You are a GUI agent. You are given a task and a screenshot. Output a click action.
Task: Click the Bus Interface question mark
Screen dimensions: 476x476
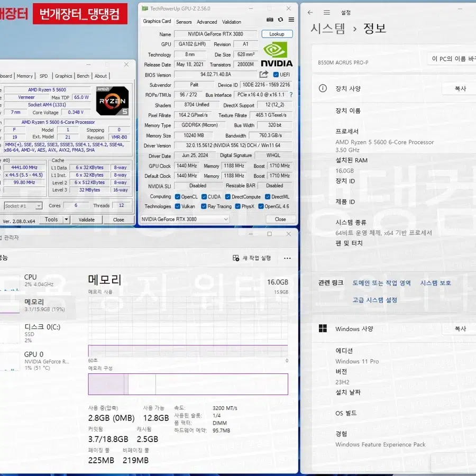click(291, 95)
